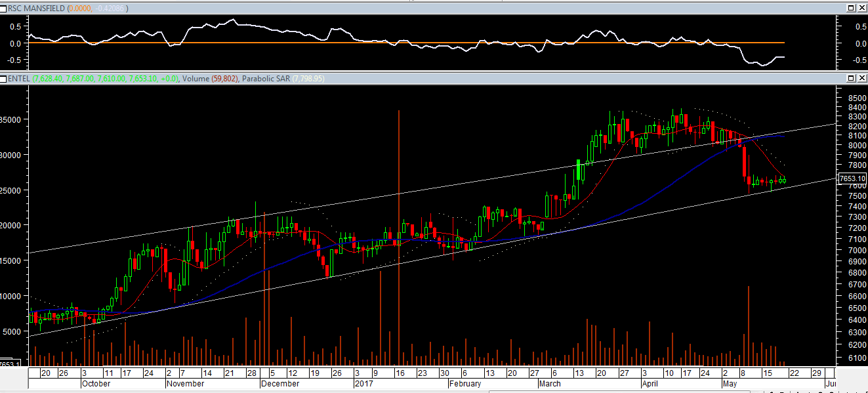Image resolution: width=868 pixels, height=393 pixels.
Task: Click the pane icon left of ENTEL title
Action: [3, 78]
